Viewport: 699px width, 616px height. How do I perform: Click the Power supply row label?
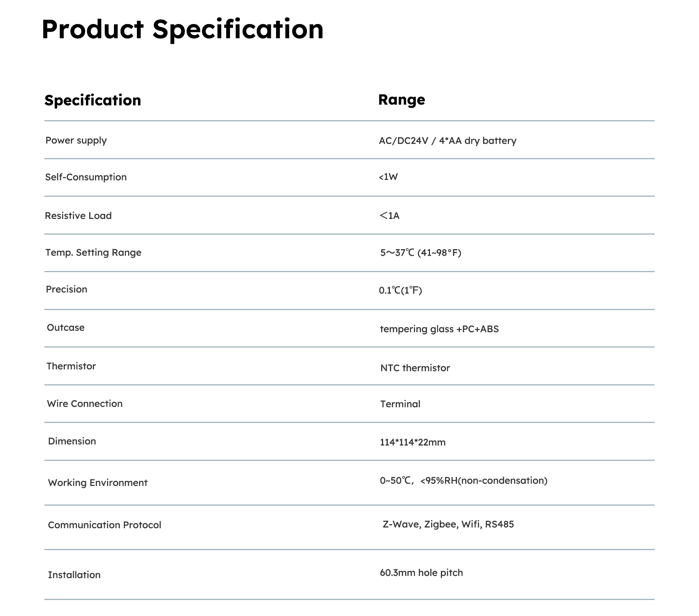[76, 141]
